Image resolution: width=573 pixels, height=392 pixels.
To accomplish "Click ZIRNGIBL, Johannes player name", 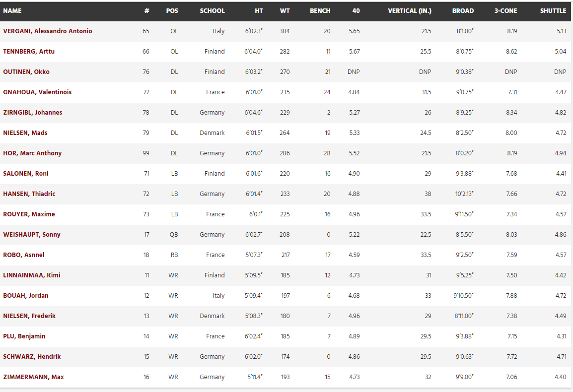I will click(x=33, y=113).
